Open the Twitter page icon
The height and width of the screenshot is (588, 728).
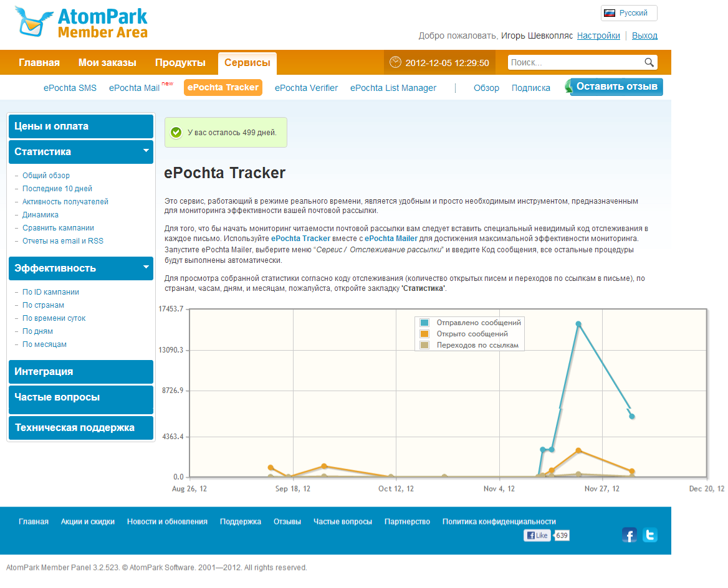[650, 535]
